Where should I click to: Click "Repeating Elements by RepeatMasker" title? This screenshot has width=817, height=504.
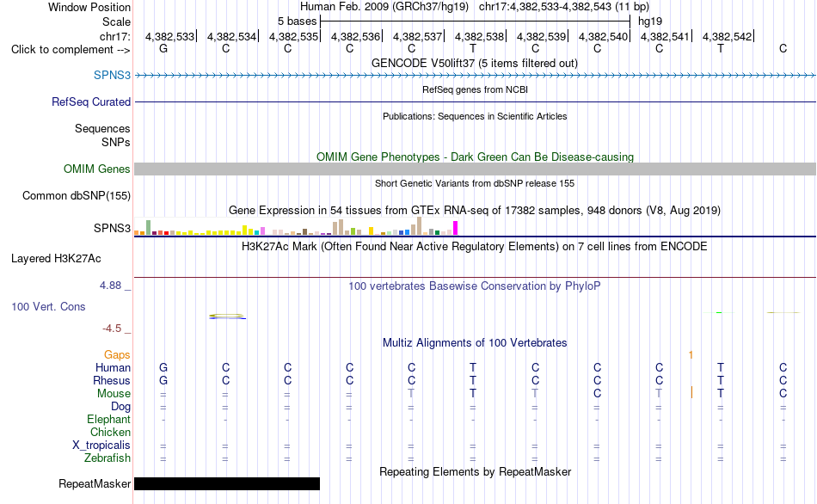pos(475,471)
